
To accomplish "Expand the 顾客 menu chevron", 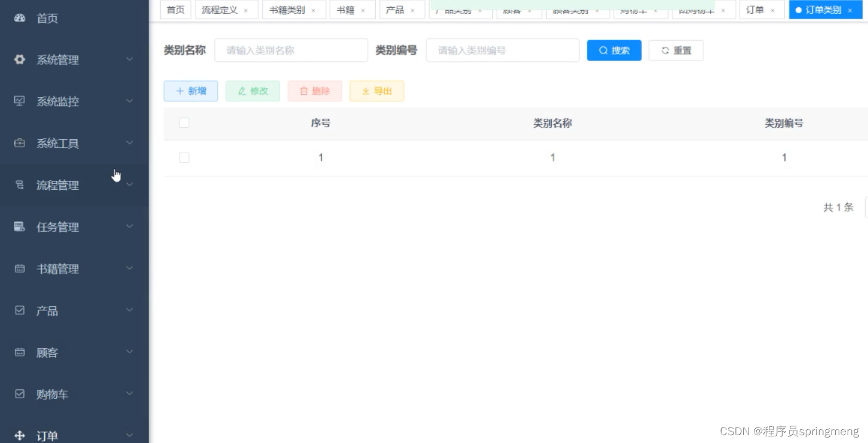I will click(130, 352).
